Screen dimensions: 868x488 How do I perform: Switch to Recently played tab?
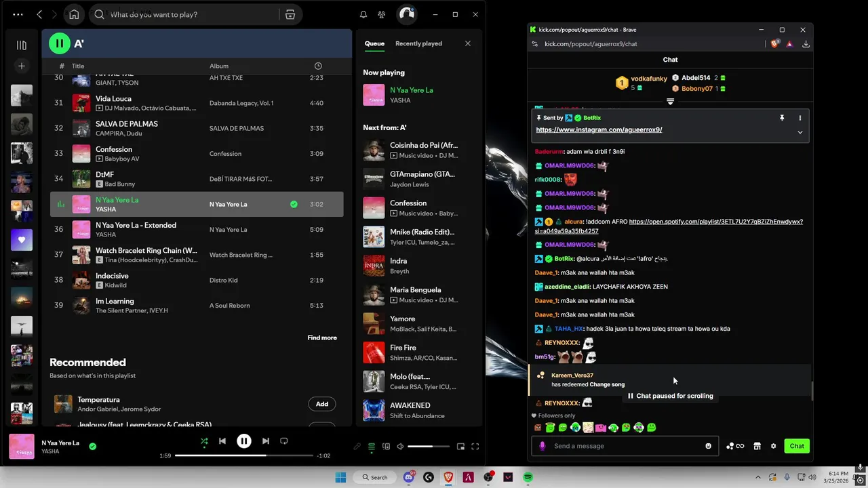418,43
